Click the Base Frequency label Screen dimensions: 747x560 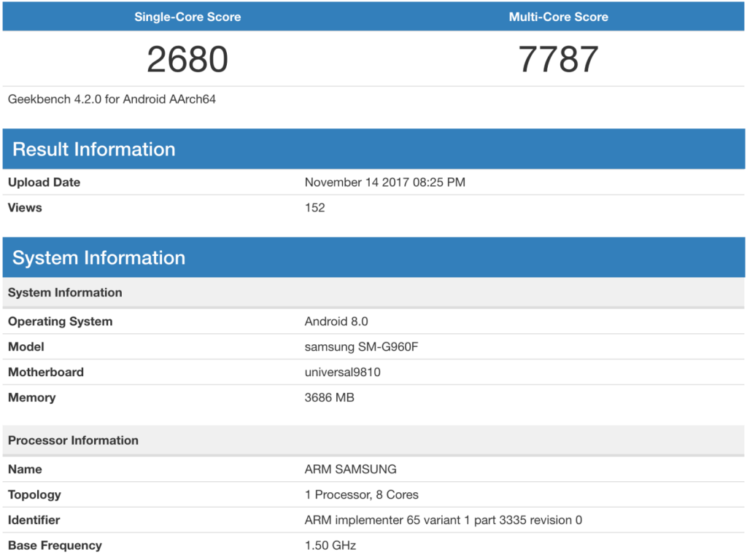click(x=55, y=545)
